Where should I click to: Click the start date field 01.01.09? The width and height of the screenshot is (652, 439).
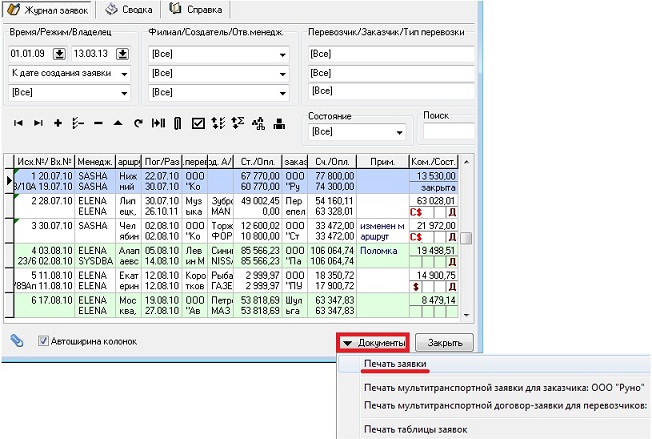point(31,54)
